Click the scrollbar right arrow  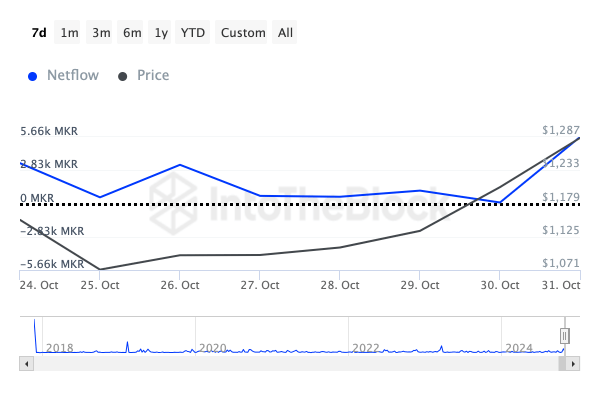tap(575, 364)
